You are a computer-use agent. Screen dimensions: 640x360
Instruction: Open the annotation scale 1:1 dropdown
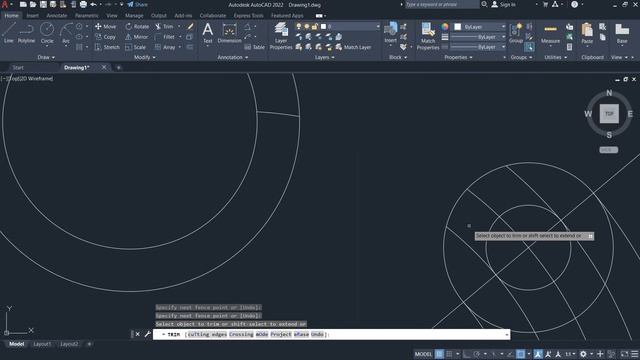click(x=570, y=354)
